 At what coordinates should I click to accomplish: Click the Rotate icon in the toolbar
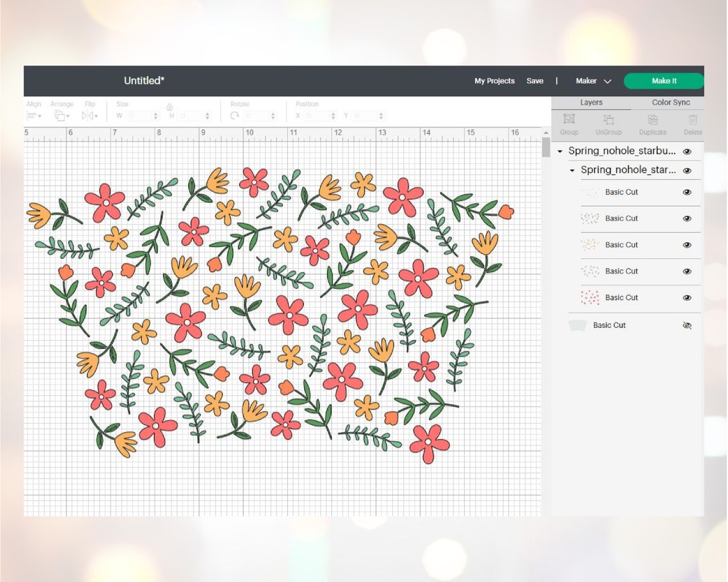point(234,116)
